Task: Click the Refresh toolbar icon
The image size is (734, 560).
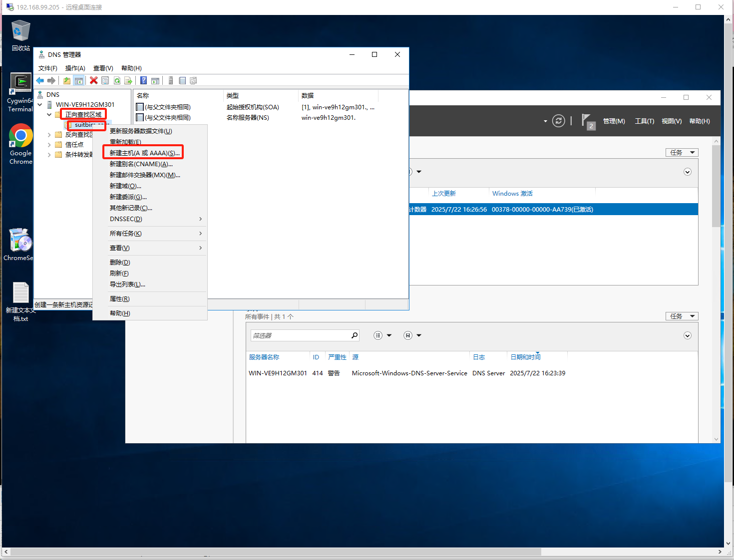Action: click(117, 80)
